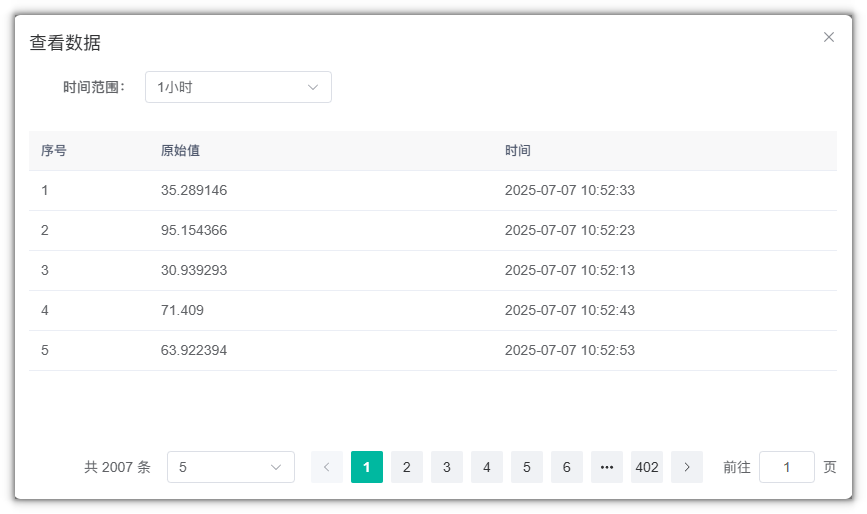
Task: Go to the previous page arrow
Action: pos(327,467)
